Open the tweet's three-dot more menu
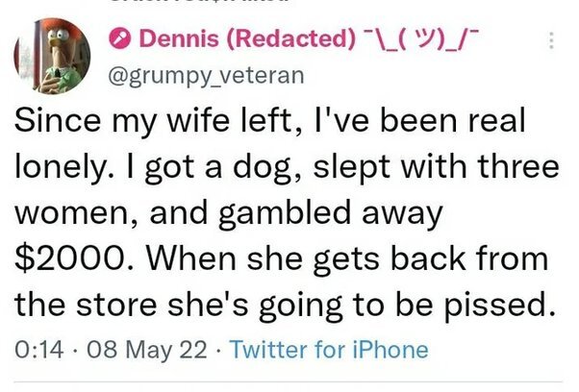Screen dimensions: 579x392 click(550, 40)
